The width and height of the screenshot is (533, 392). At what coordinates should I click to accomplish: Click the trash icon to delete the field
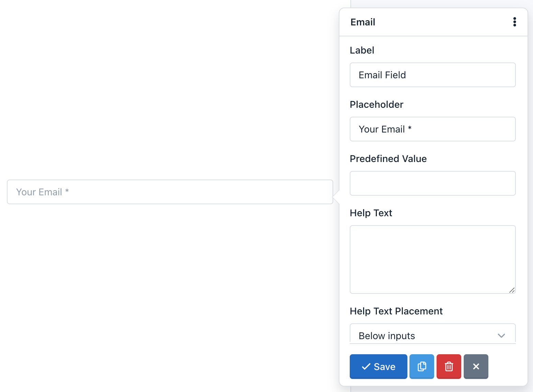coord(449,366)
